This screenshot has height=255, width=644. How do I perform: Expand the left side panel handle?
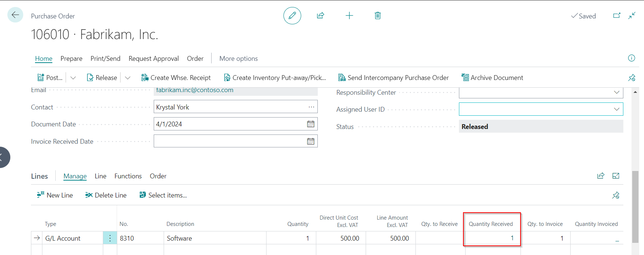point(3,157)
